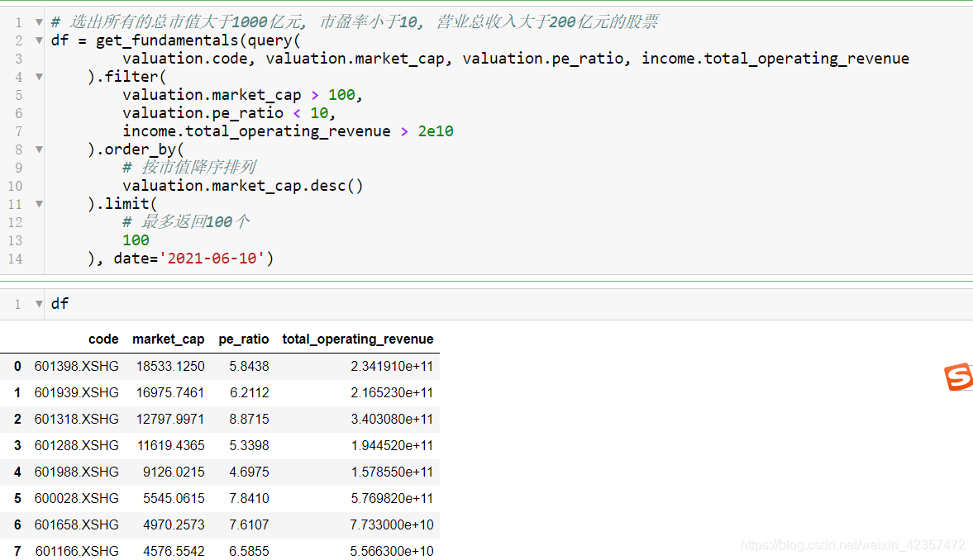
Task: Click revenue value 2.165230e+11
Action: pos(392,392)
